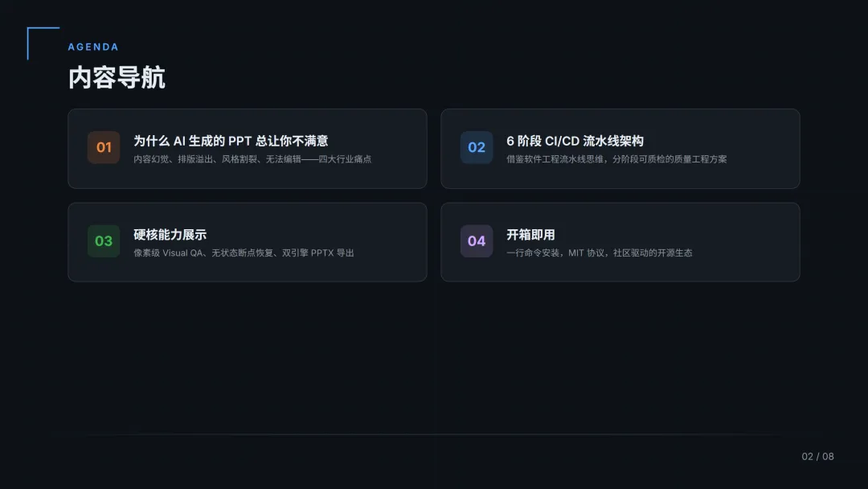Click the total page count 08

828,457
